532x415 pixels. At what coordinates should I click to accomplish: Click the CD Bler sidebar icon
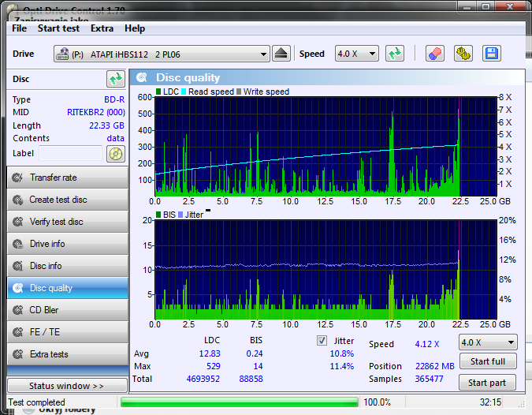point(17,310)
